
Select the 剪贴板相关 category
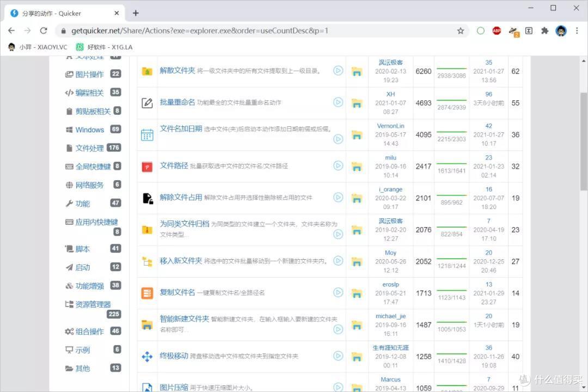93,111
